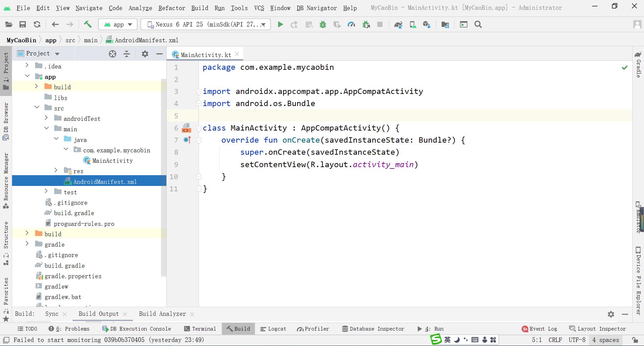Open the DB Navigator menu

316,8
